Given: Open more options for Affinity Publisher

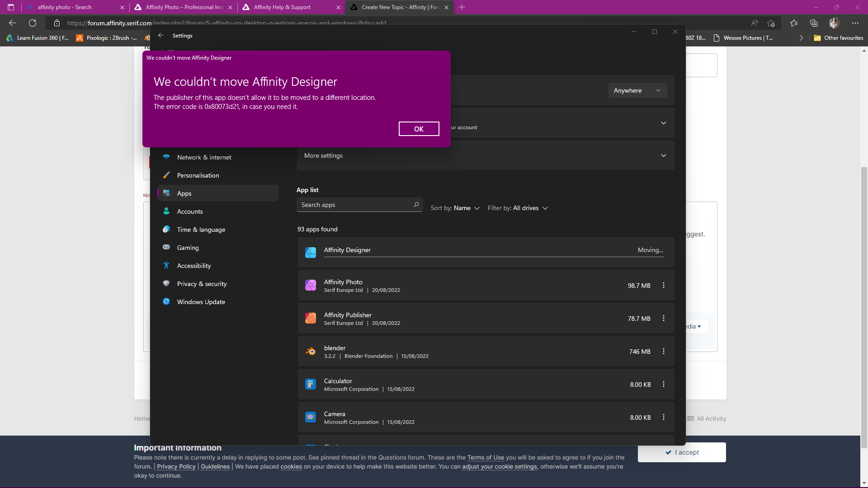Looking at the screenshot, I should (663, 319).
